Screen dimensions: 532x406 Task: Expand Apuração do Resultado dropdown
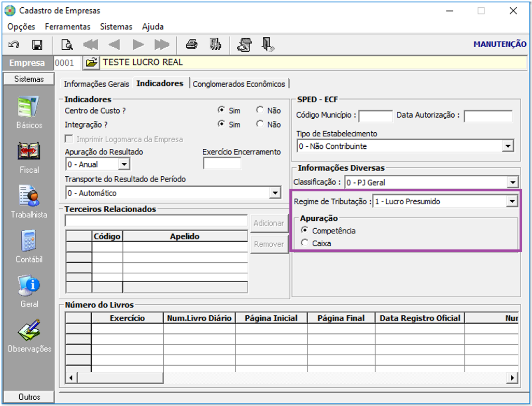coord(124,164)
